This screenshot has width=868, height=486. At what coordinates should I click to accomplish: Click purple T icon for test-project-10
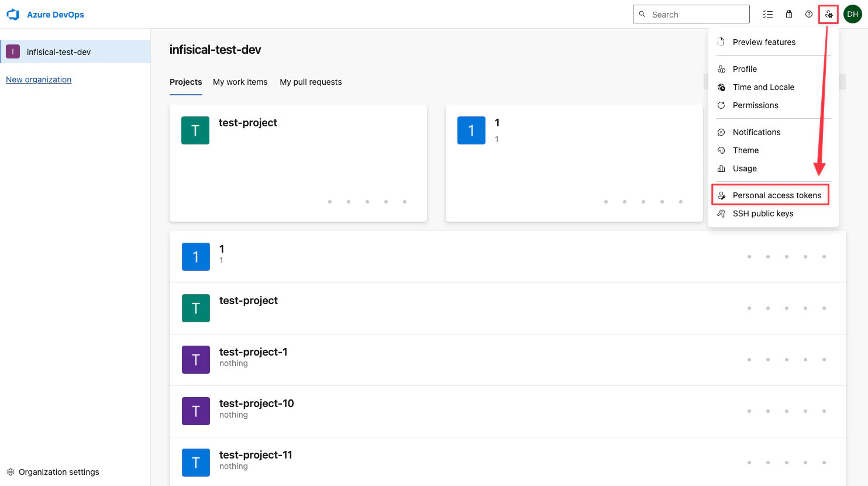(196, 411)
